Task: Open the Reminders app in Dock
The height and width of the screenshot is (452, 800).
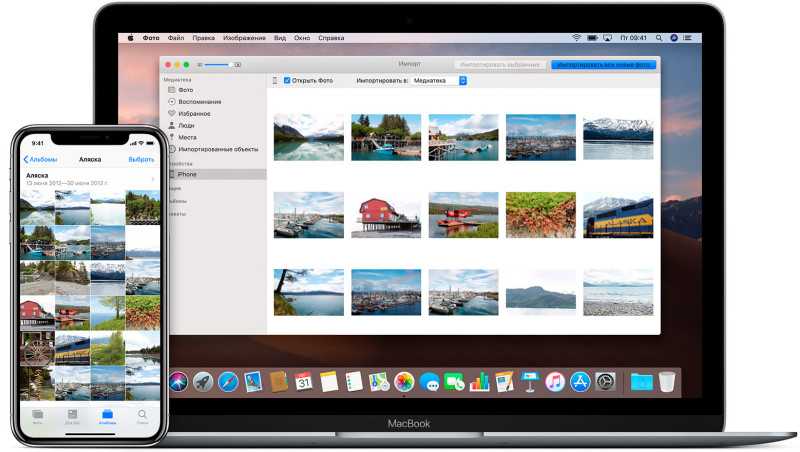Action: click(x=354, y=382)
